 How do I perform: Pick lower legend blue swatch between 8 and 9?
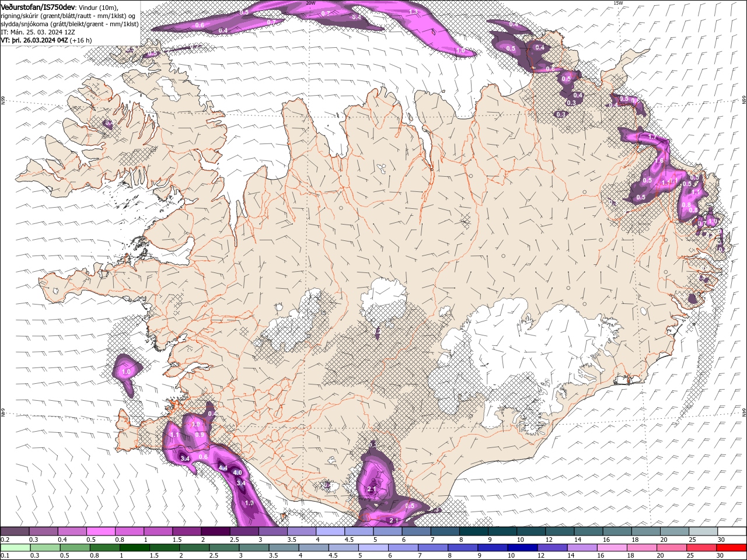(x=463, y=548)
